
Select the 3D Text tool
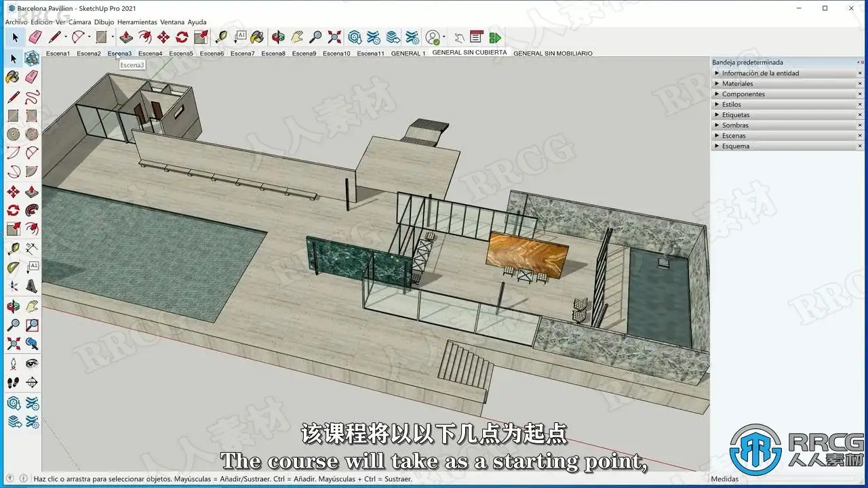[32, 287]
